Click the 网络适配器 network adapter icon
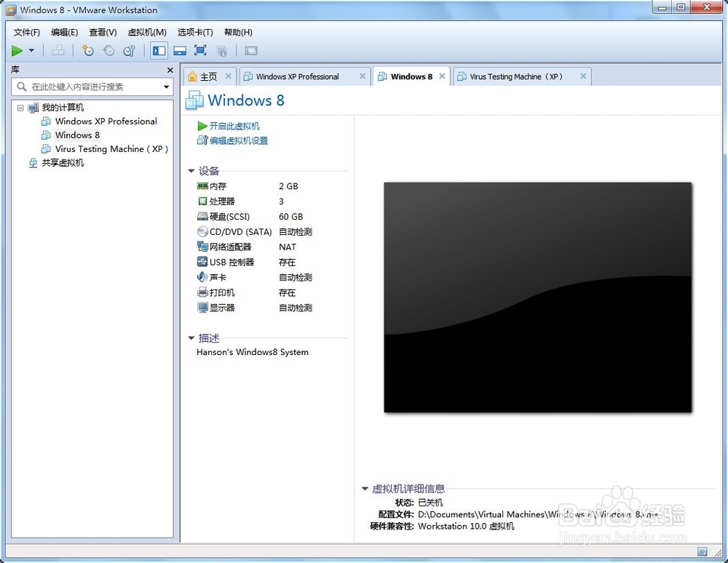 [202, 247]
